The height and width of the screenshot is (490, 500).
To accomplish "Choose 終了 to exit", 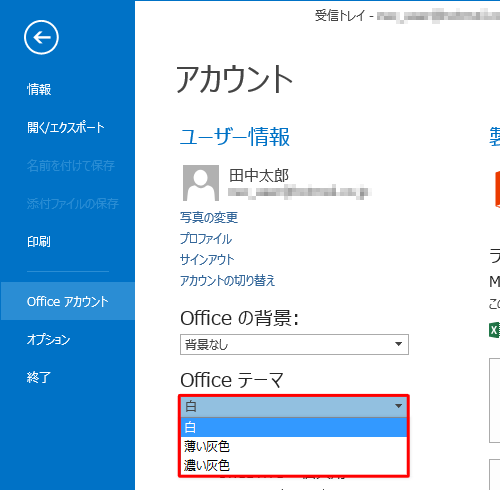I will click(39, 377).
